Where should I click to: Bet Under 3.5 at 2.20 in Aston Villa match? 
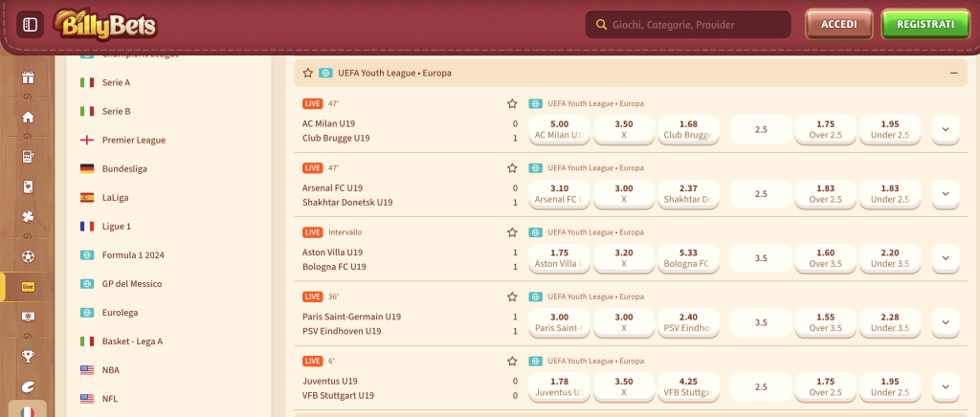tap(890, 258)
